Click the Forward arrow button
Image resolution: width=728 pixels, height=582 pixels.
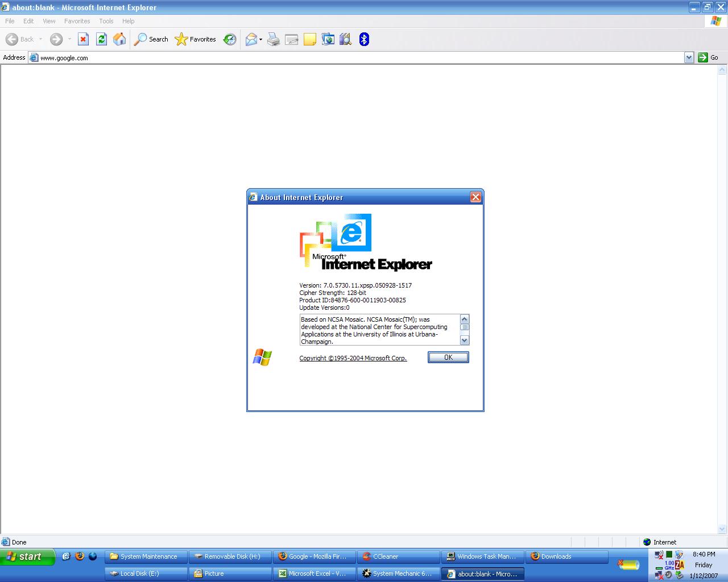tap(56, 39)
